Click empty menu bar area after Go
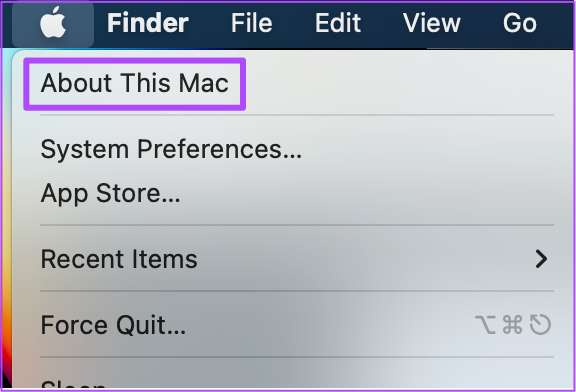Viewport: 576px width, 392px height. tap(557, 23)
